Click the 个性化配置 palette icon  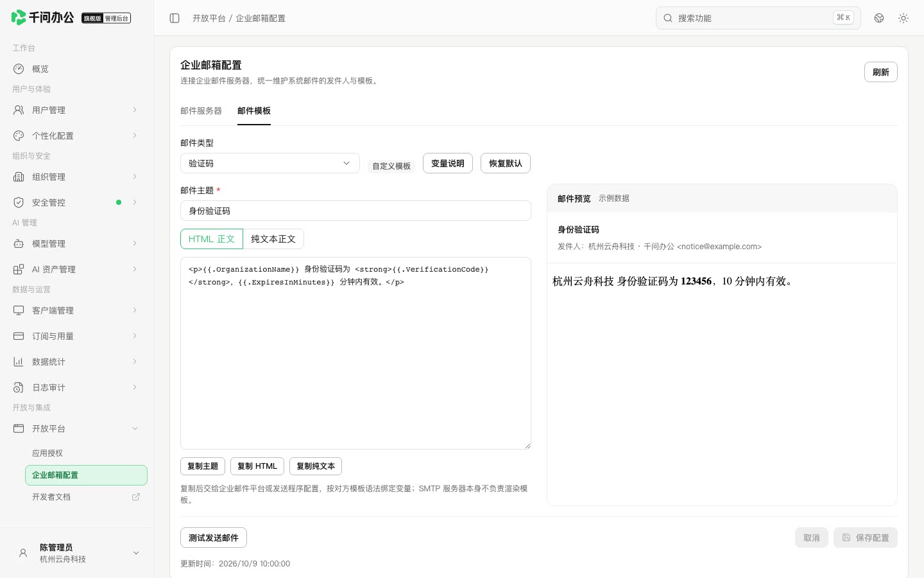[19, 136]
